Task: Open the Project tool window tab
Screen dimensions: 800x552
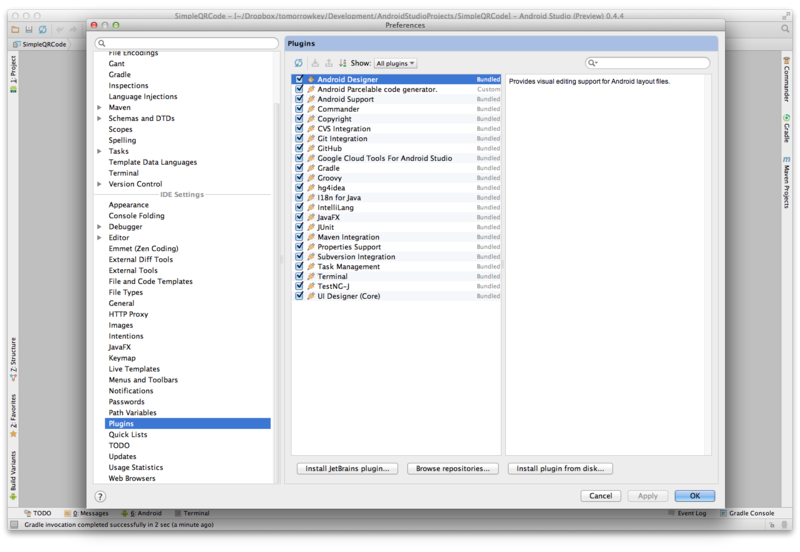Action: 13,74
